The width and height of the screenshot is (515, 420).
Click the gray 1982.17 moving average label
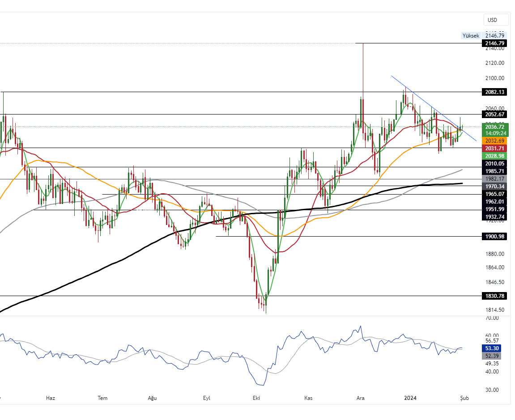[x=494, y=178]
